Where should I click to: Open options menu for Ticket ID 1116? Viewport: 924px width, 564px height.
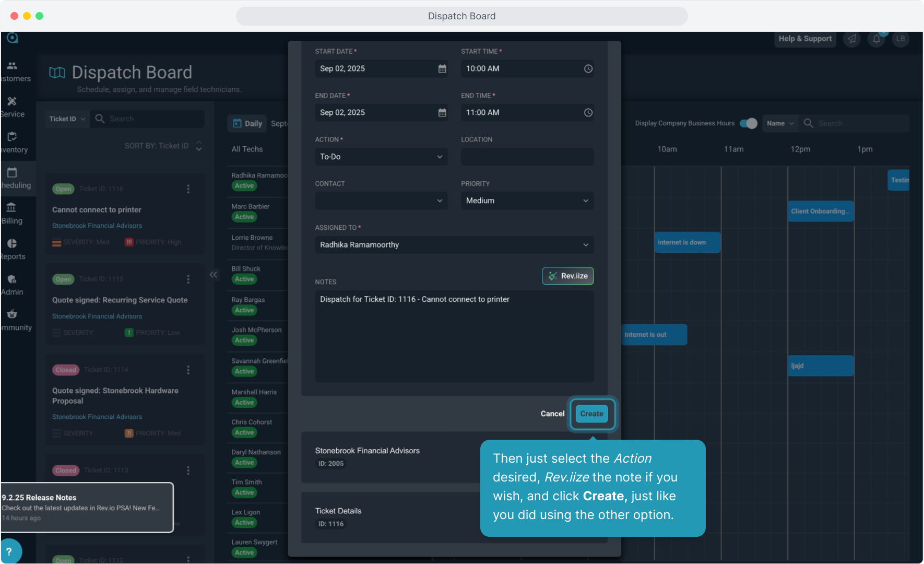tap(188, 189)
